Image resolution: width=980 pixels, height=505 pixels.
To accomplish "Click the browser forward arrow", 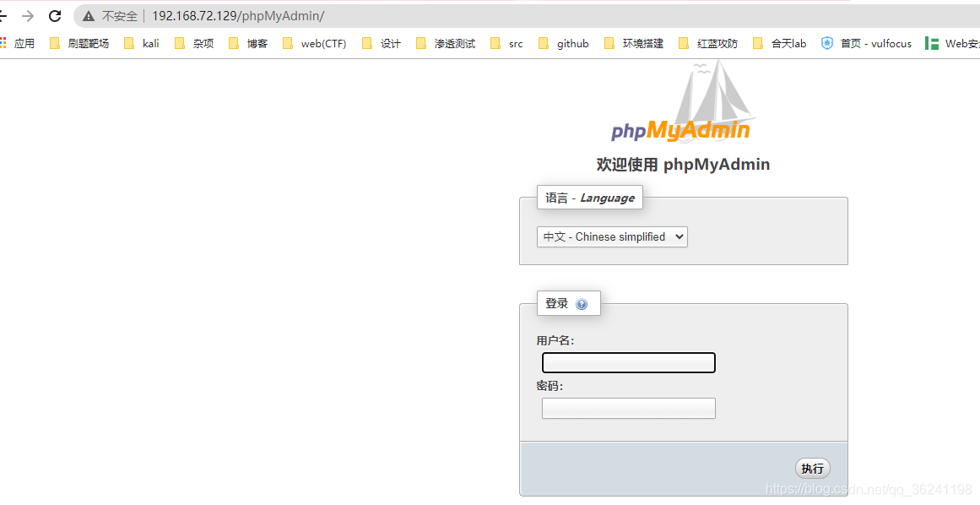I will (x=28, y=16).
